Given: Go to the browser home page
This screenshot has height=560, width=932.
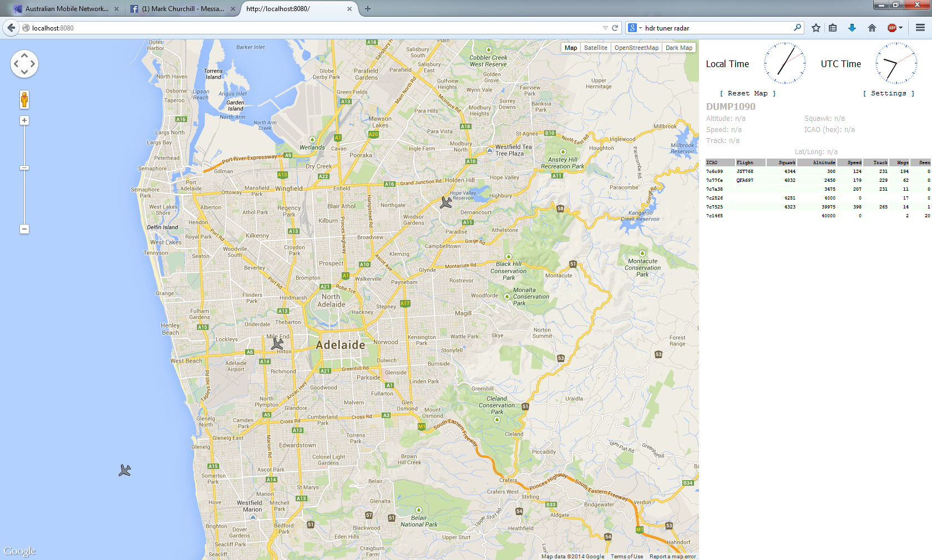Looking at the screenshot, I should pos(872,28).
